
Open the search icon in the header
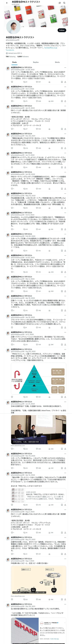64,3
